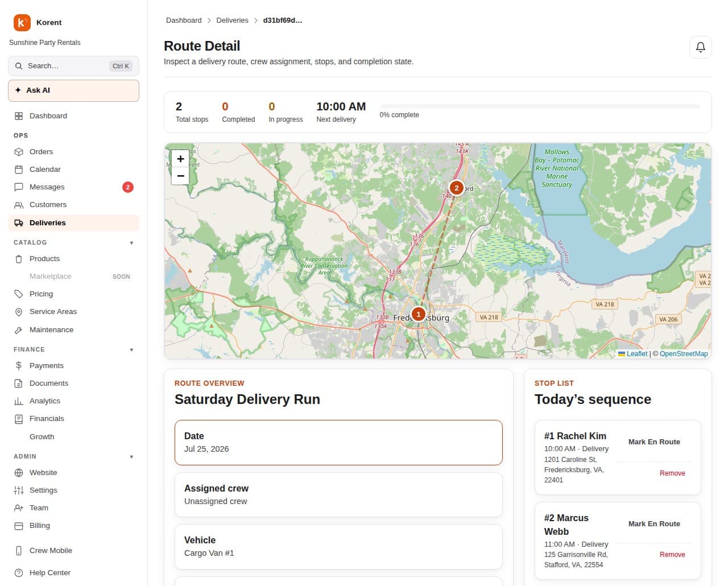Open the OpenStreetMap attribution link

(x=684, y=354)
